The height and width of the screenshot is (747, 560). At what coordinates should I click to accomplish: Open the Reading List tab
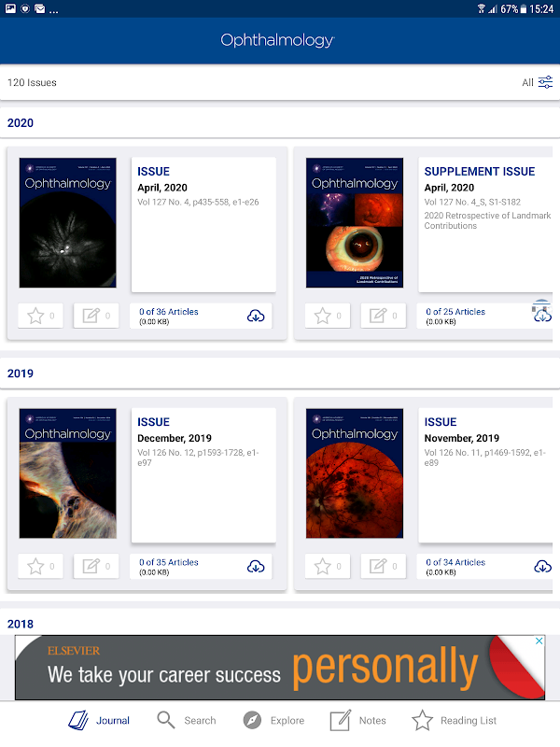(454, 720)
